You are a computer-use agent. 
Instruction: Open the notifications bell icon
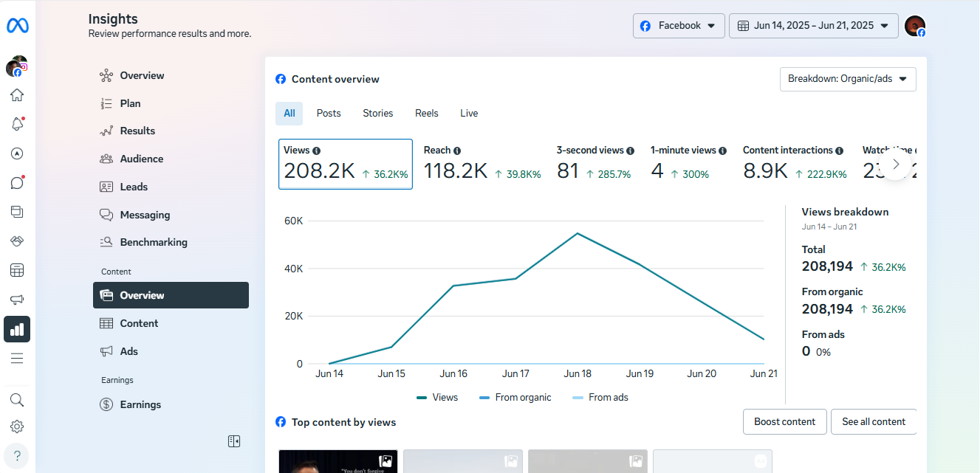tap(17, 124)
